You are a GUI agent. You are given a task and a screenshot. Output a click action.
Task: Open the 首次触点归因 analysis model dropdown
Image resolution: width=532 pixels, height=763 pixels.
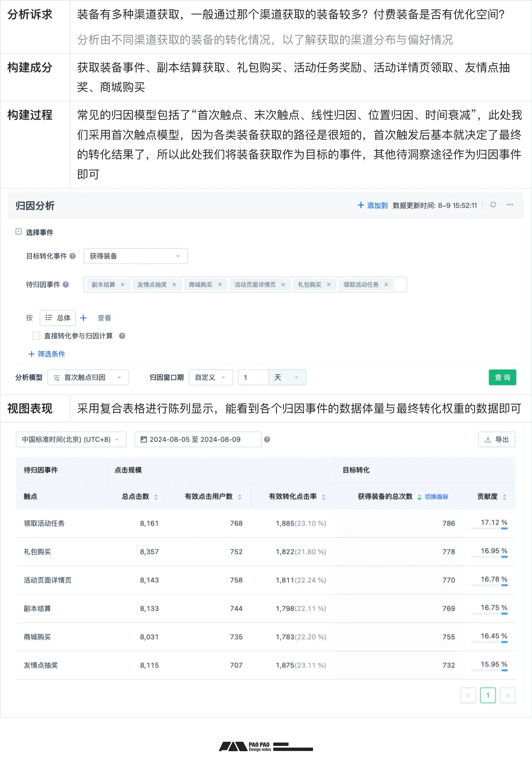click(88, 378)
